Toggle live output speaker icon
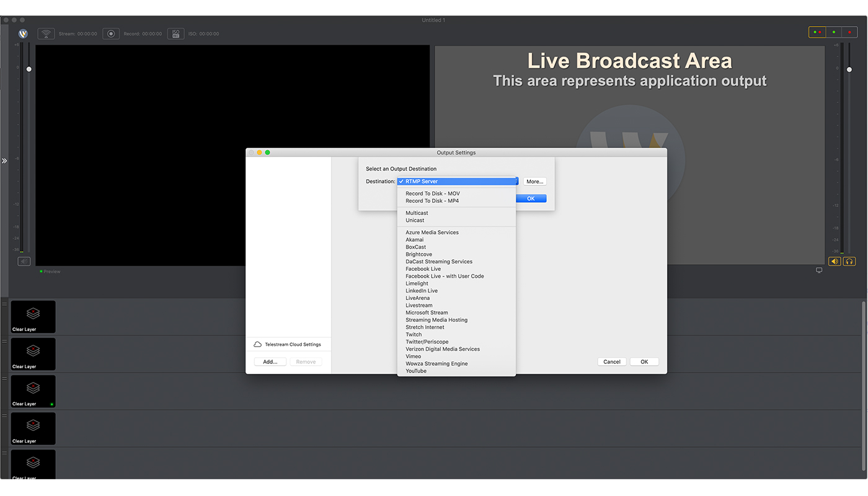Viewport: 868px width, 496px height. 835,262
